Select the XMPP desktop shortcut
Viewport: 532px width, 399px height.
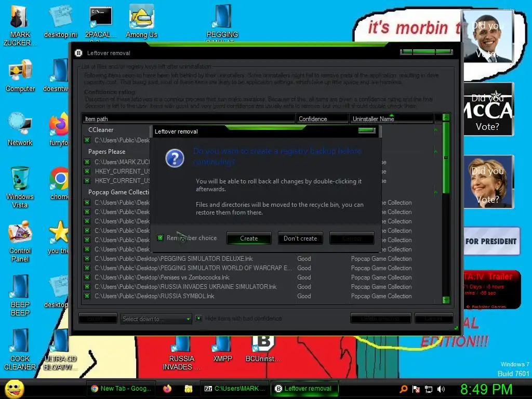click(222, 350)
